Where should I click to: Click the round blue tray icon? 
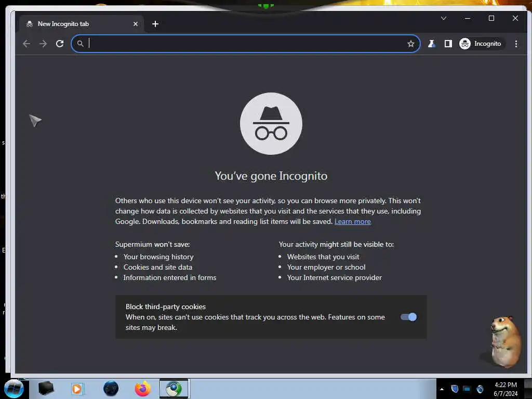pos(480,389)
